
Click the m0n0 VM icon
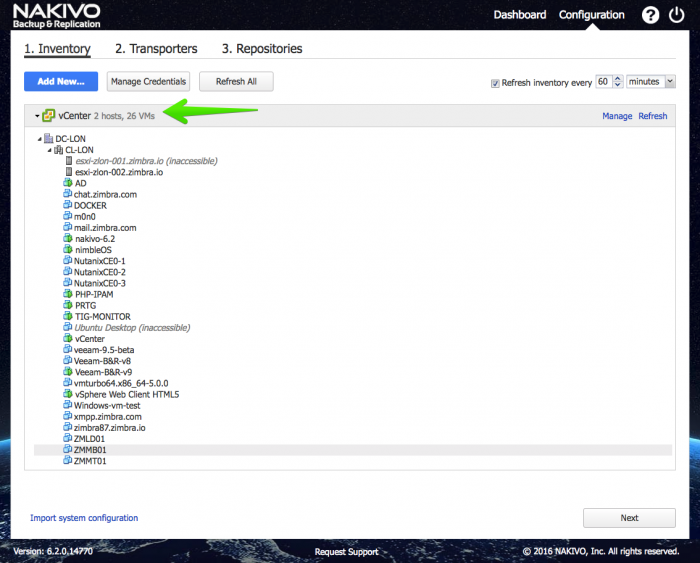pyautogui.click(x=67, y=216)
